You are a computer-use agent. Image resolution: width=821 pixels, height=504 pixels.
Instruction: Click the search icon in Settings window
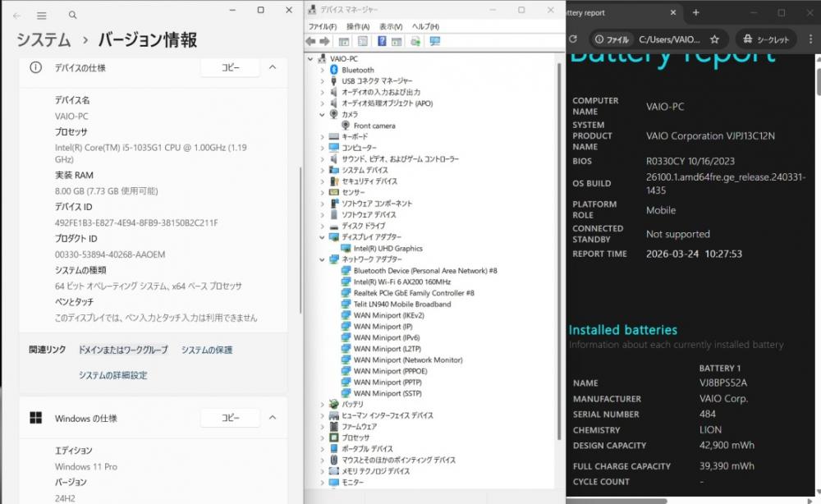[x=73, y=16]
